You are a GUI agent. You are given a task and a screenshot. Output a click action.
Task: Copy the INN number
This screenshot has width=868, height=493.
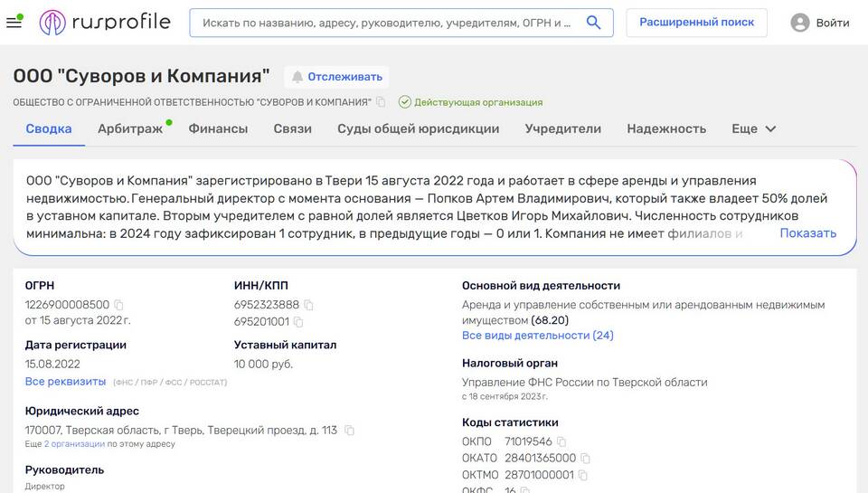(x=309, y=305)
